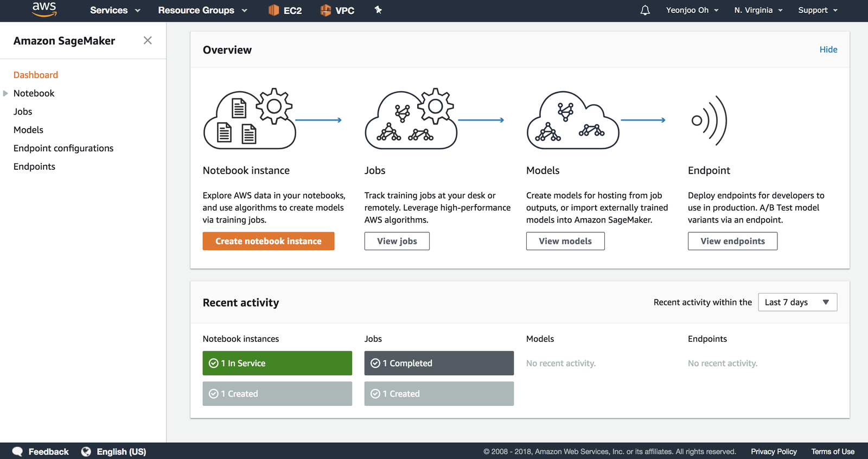Hide the Overview panel
This screenshot has height=459, width=868.
tap(828, 49)
